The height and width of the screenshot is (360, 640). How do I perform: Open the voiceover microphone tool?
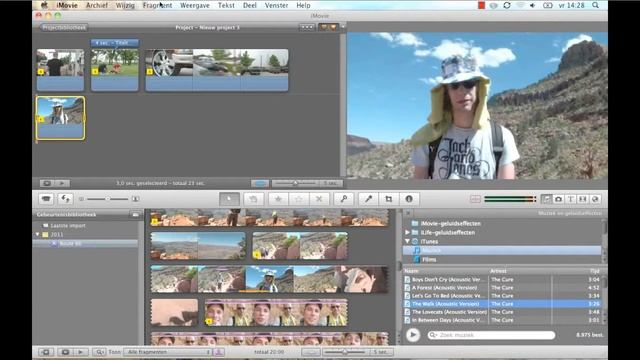coord(368,199)
